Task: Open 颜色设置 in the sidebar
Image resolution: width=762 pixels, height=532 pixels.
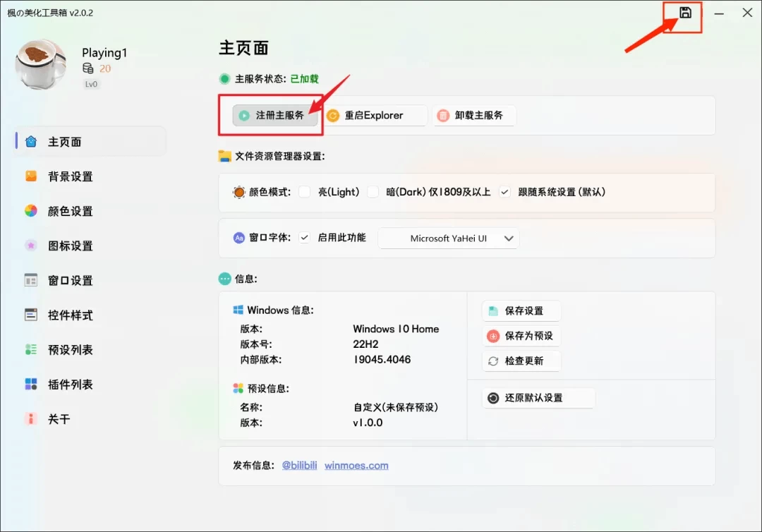Action: coord(90,211)
